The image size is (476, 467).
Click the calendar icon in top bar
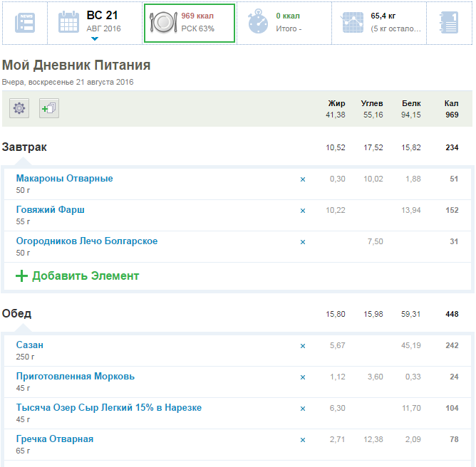click(69, 23)
